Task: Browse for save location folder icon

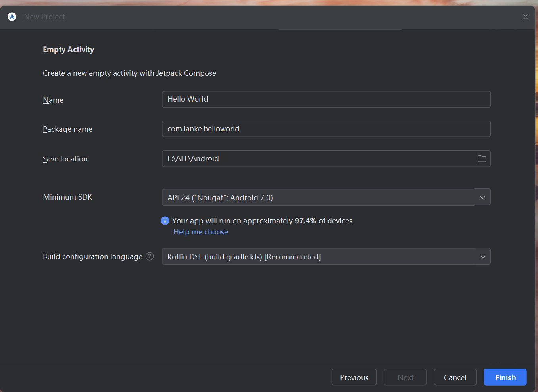Action: (x=482, y=159)
